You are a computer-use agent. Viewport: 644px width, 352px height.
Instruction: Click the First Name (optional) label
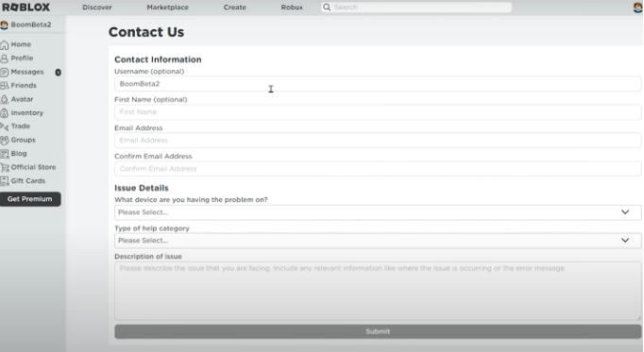coord(151,100)
